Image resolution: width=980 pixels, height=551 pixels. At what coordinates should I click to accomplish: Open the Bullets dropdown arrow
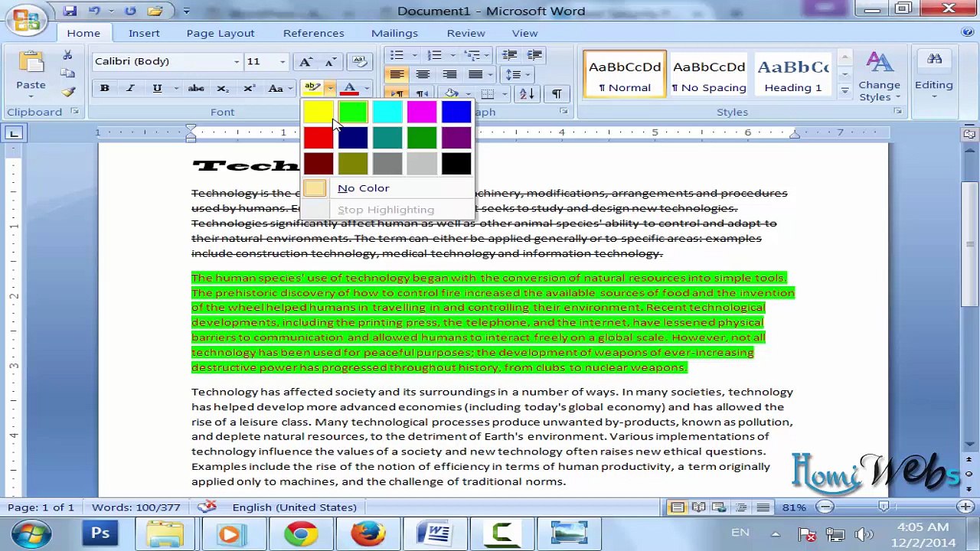coord(414,55)
